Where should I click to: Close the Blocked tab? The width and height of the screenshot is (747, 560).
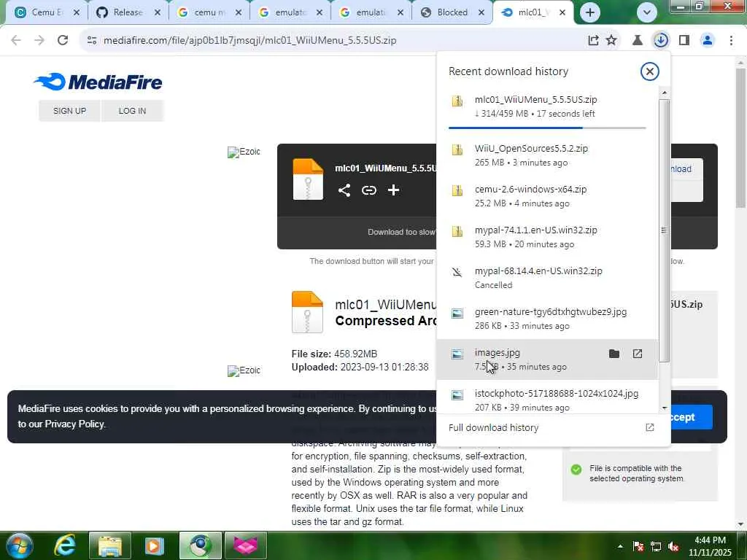pyautogui.click(x=481, y=12)
